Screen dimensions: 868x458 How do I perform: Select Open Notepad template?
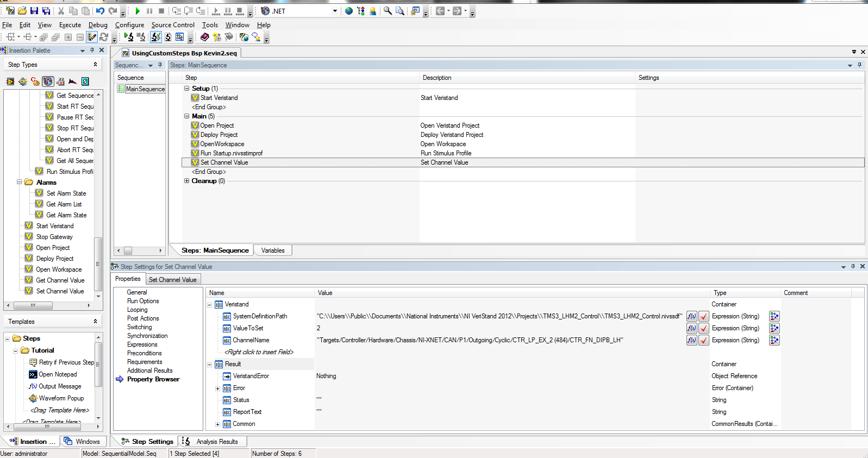tap(58, 374)
